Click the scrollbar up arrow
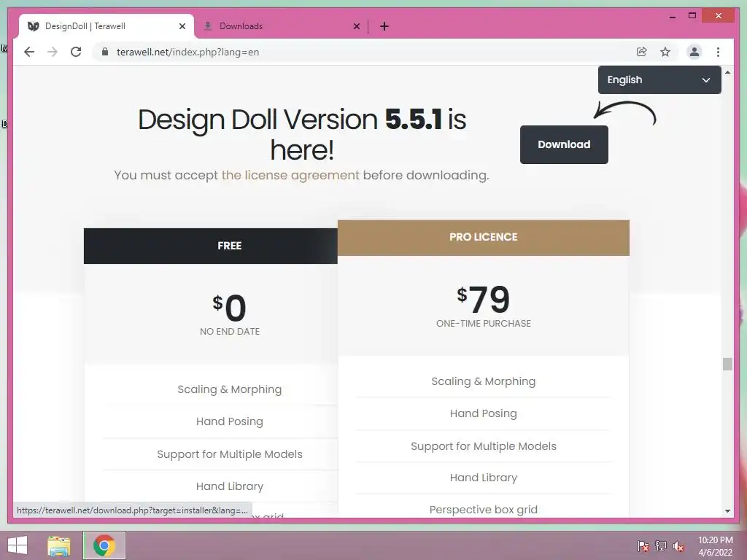This screenshot has height=560, width=747. pos(727,72)
